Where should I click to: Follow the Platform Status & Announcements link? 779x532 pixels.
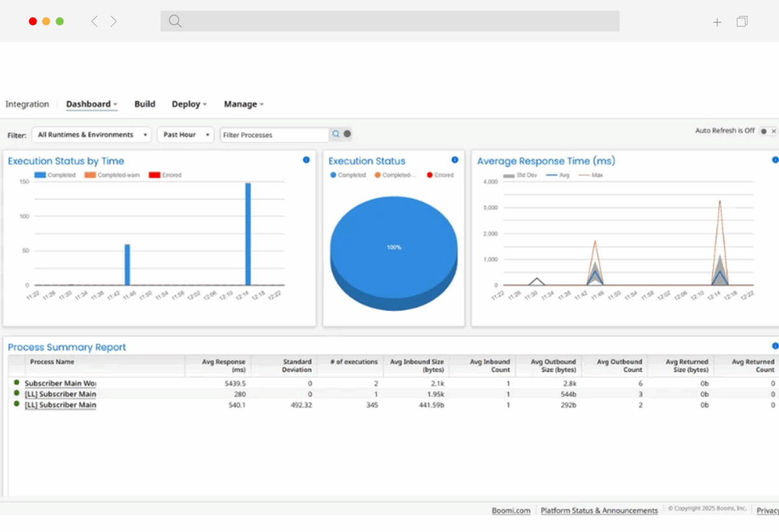(x=599, y=511)
